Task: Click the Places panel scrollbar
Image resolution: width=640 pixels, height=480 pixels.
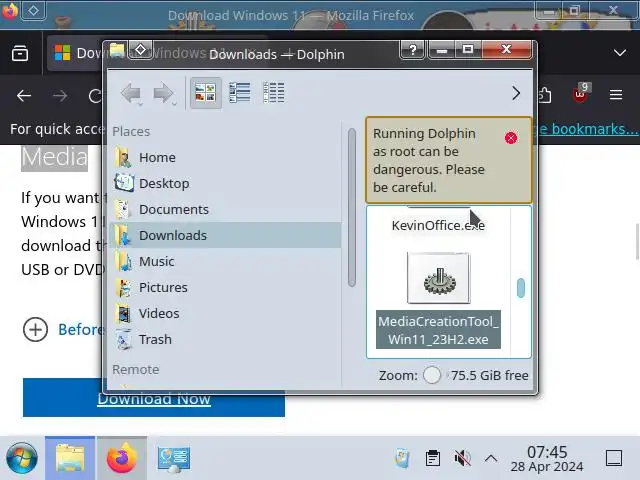Action: click(x=352, y=207)
